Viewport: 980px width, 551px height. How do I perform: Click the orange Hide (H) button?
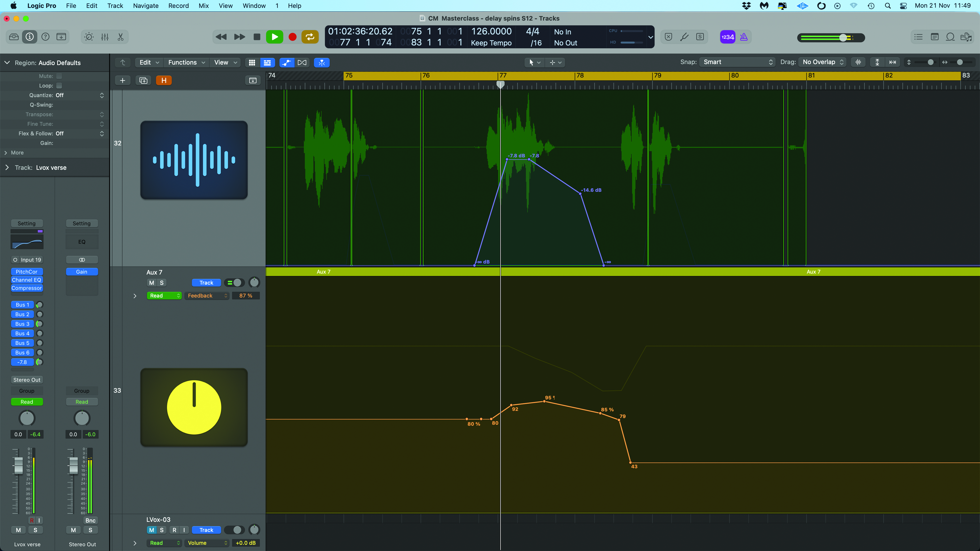tap(164, 80)
